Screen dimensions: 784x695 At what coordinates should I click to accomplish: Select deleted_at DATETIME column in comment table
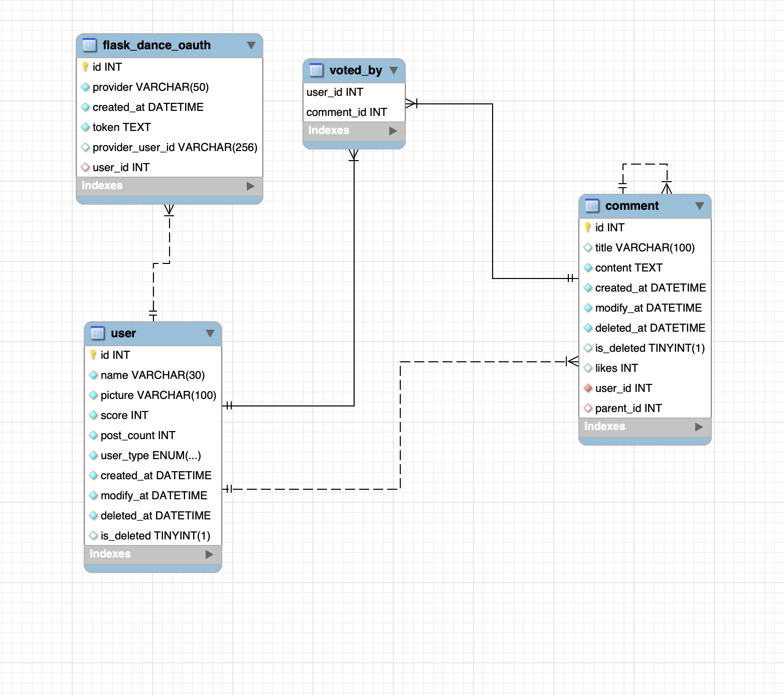pos(645,328)
